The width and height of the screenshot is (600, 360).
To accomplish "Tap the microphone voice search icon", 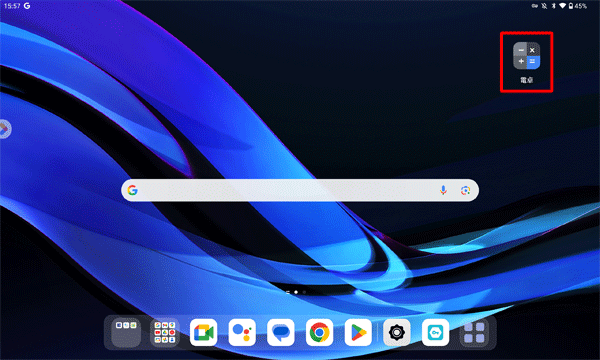I will coord(443,190).
